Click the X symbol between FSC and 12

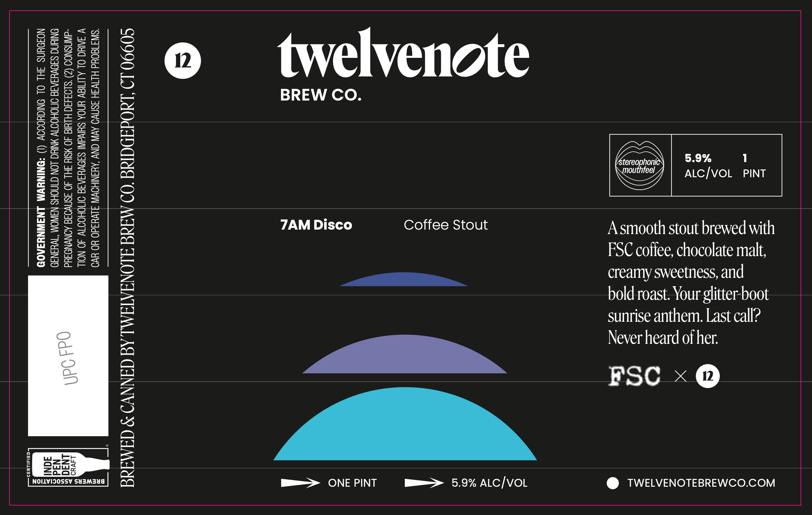coord(681,376)
